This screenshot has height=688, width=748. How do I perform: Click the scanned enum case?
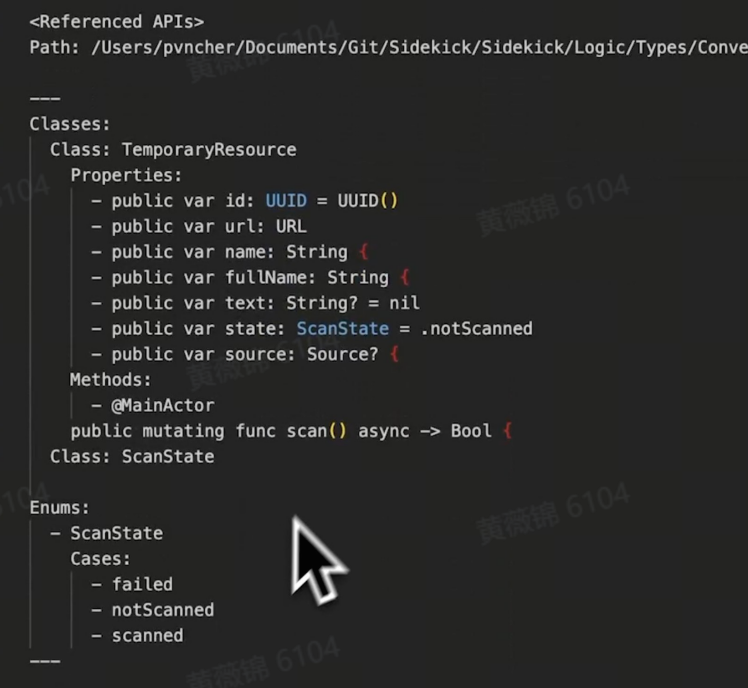147,636
